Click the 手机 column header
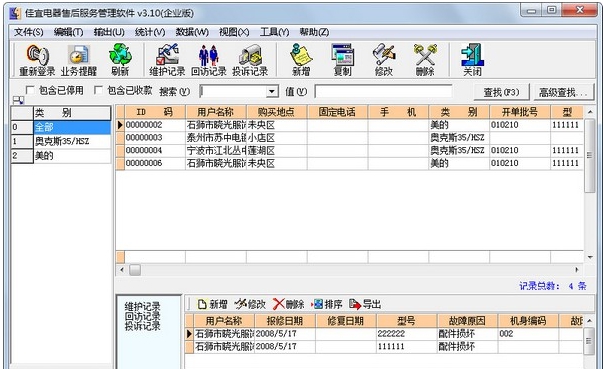 click(x=398, y=112)
